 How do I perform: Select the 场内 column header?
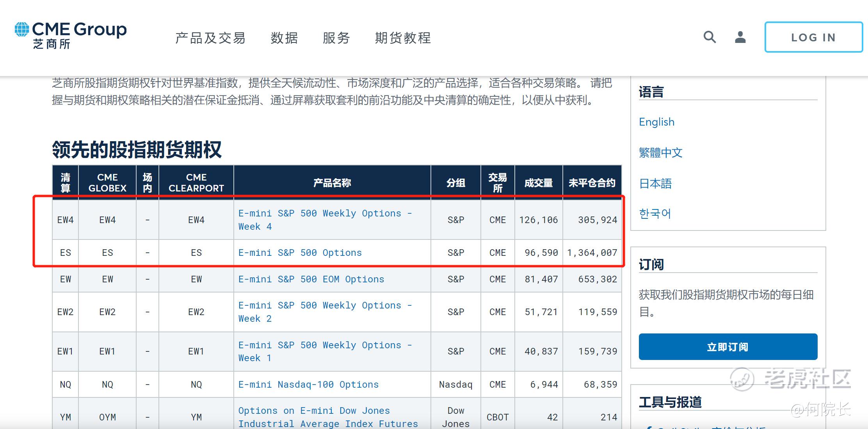[147, 183]
